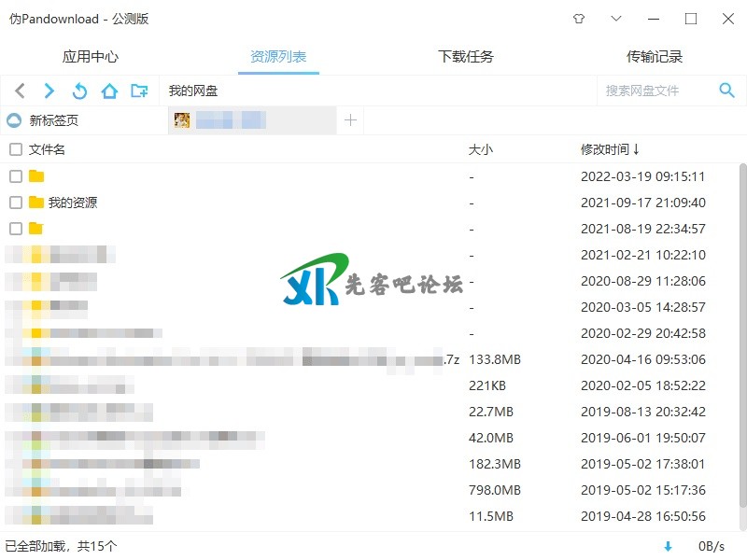Refresh the file list
Screen dimensions: 747x560
(79, 91)
